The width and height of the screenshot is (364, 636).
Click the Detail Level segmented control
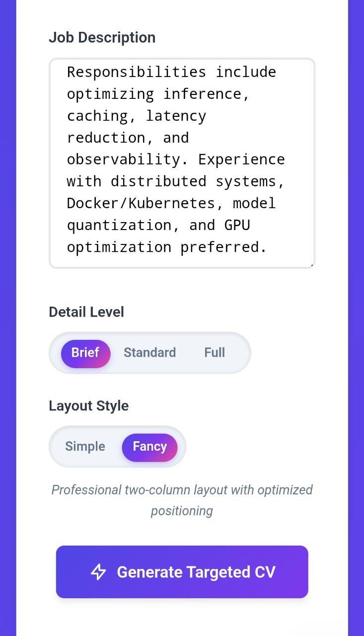point(149,353)
